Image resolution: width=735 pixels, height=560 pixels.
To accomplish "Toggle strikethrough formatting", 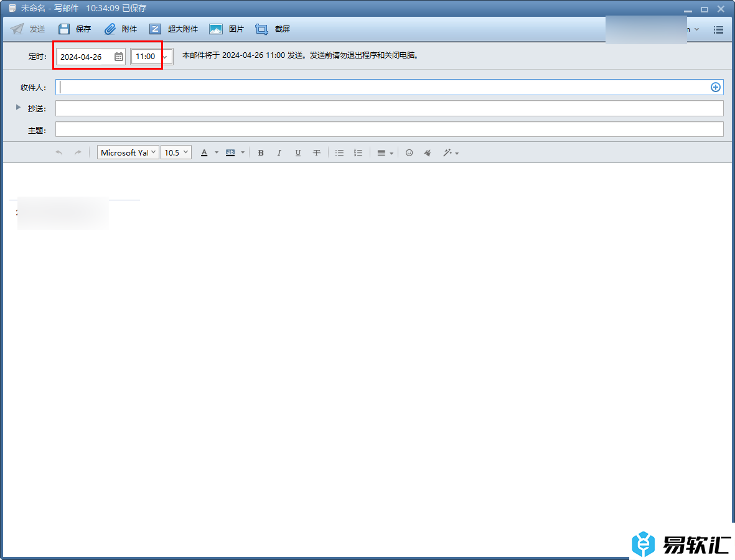I will pyautogui.click(x=317, y=153).
